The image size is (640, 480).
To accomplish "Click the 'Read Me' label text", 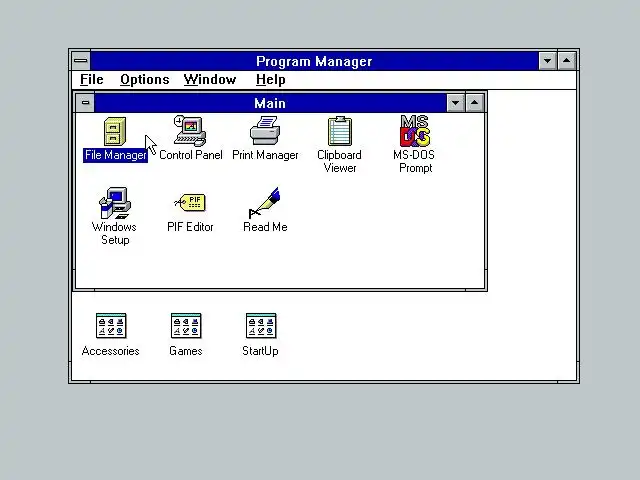I will pos(265,227).
